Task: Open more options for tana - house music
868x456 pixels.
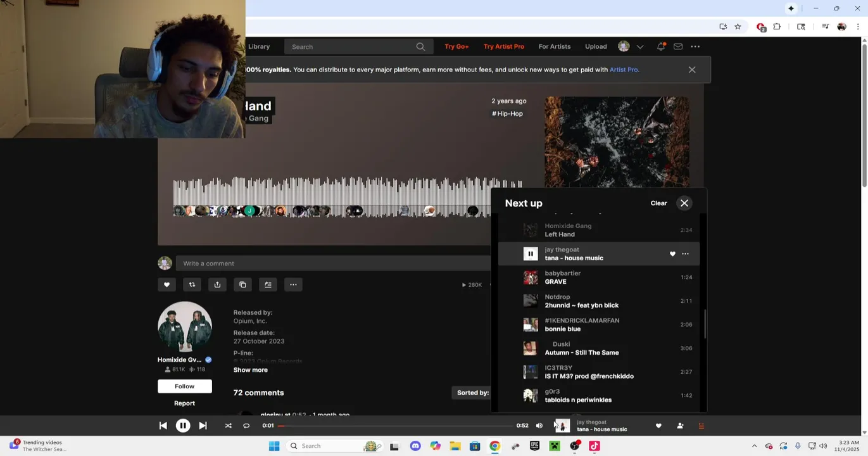Action: pos(685,254)
